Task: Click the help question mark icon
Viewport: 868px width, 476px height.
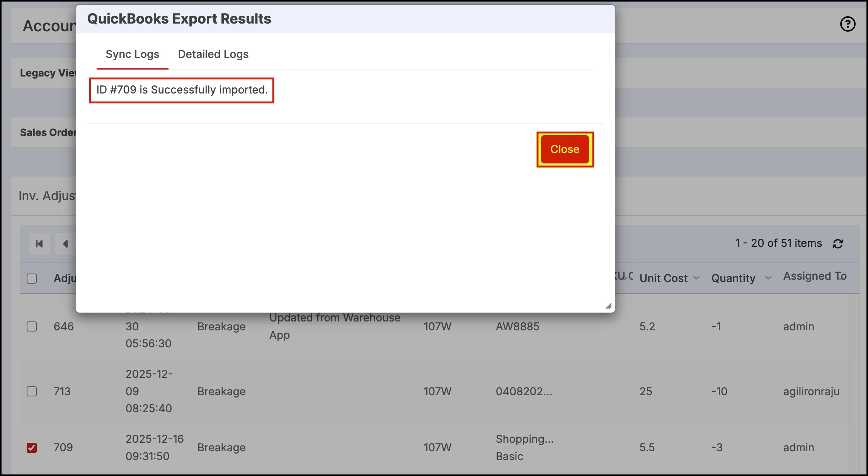Action: [848, 24]
